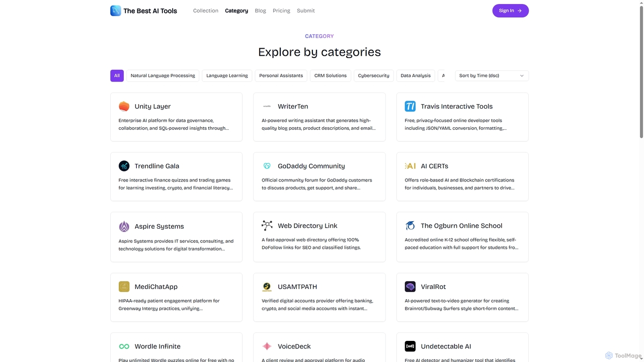Open the Travis Interactive Tools title

(x=457, y=106)
